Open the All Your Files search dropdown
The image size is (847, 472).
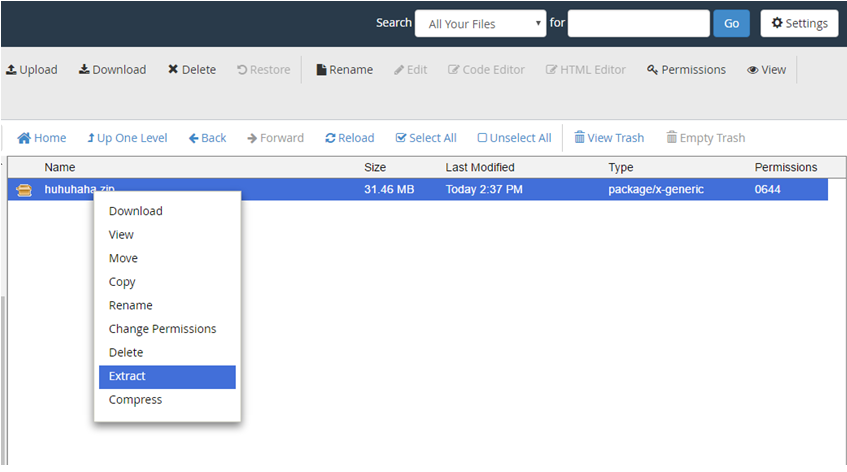coord(481,24)
